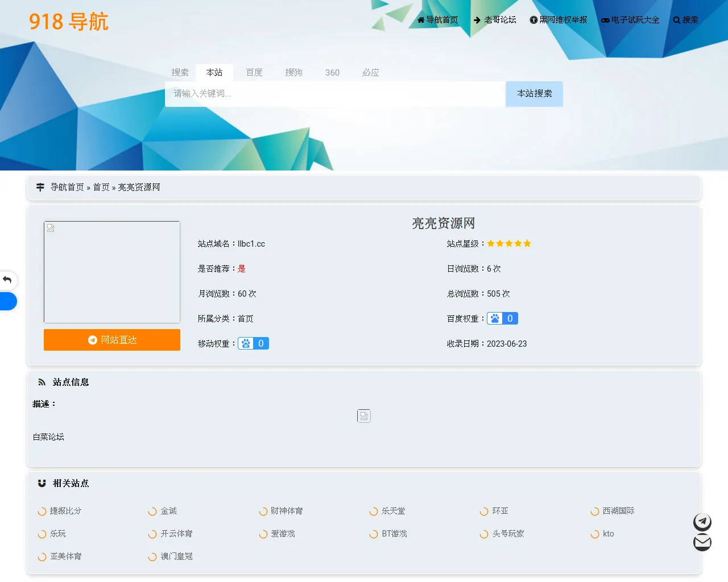The width and height of the screenshot is (728, 582).
Task: Click the Baidu paw 百度权重 badge
Action: point(502,319)
